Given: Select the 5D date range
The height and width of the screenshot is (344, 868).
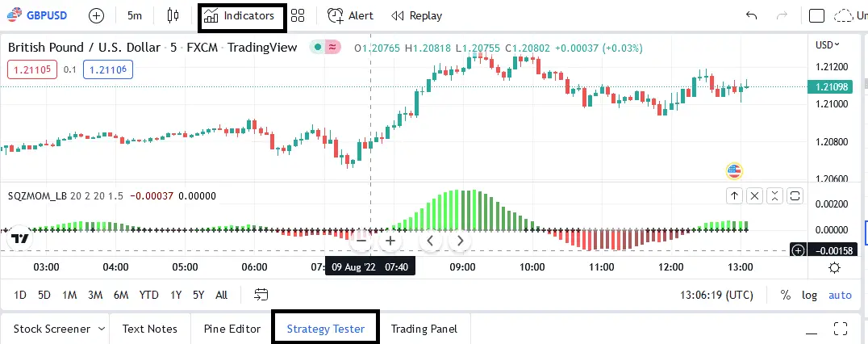Looking at the screenshot, I should (x=44, y=296).
